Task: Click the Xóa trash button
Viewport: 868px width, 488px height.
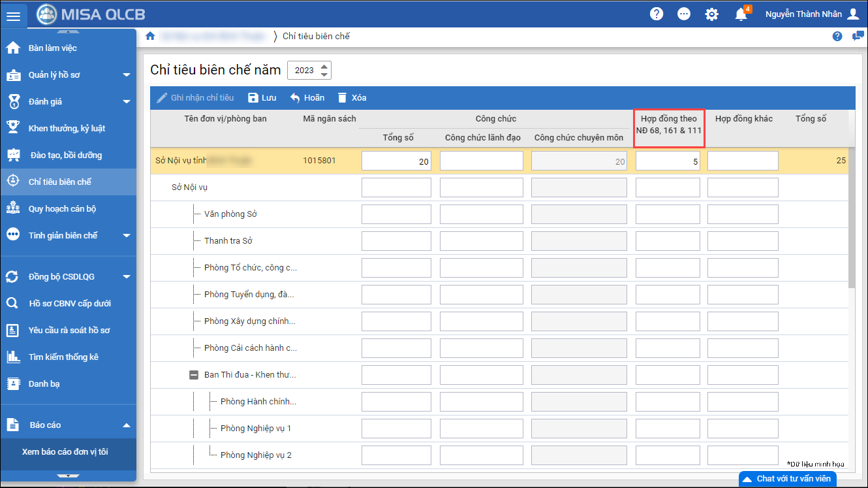Action: [352, 98]
